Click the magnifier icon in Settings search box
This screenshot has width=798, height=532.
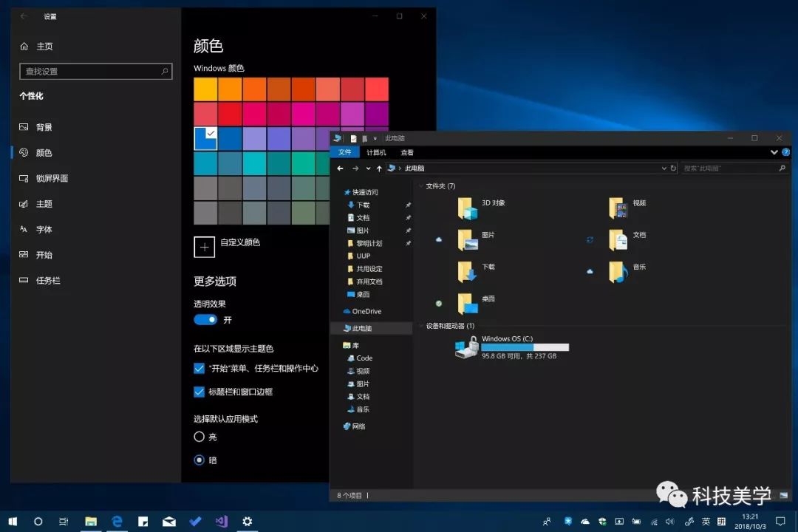[x=164, y=71]
